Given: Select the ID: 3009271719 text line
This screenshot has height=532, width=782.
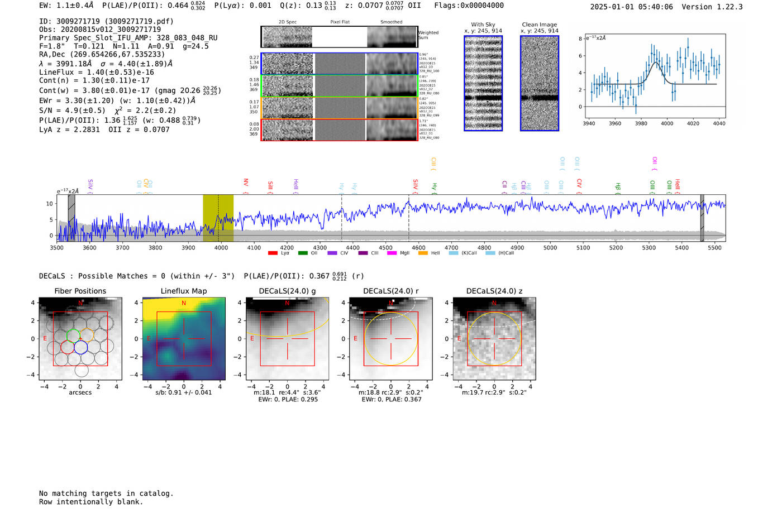Looking at the screenshot, I should click(x=106, y=21).
